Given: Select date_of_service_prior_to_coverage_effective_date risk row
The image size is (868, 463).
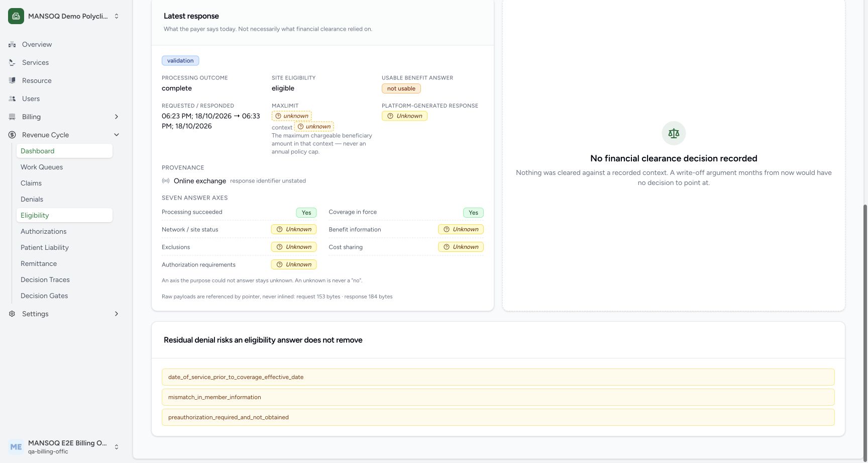Looking at the screenshot, I should coord(498,377).
